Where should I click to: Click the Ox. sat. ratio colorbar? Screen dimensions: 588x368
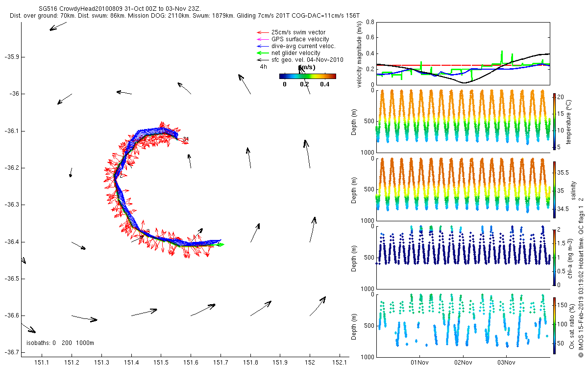[x=554, y=325]
